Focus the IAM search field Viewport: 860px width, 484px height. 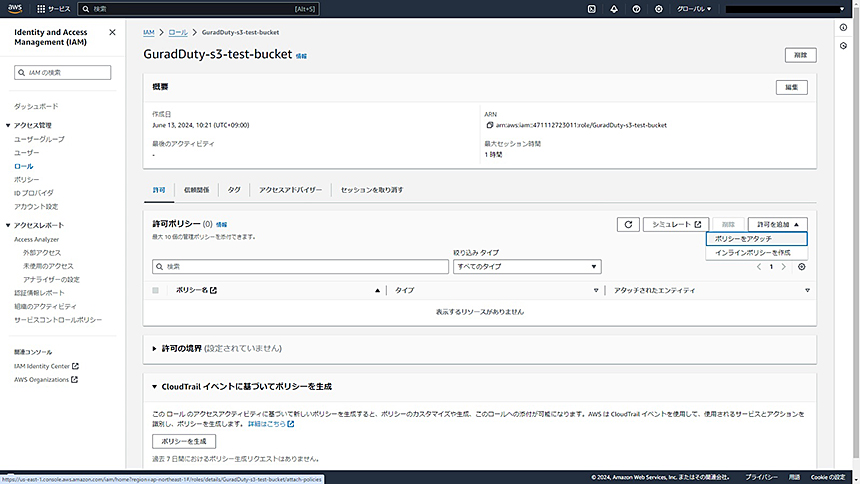tap(63, 72)
